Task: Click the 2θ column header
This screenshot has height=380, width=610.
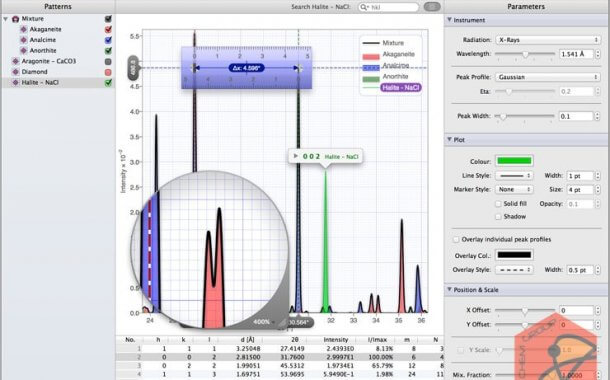Action: click(295, 340)
